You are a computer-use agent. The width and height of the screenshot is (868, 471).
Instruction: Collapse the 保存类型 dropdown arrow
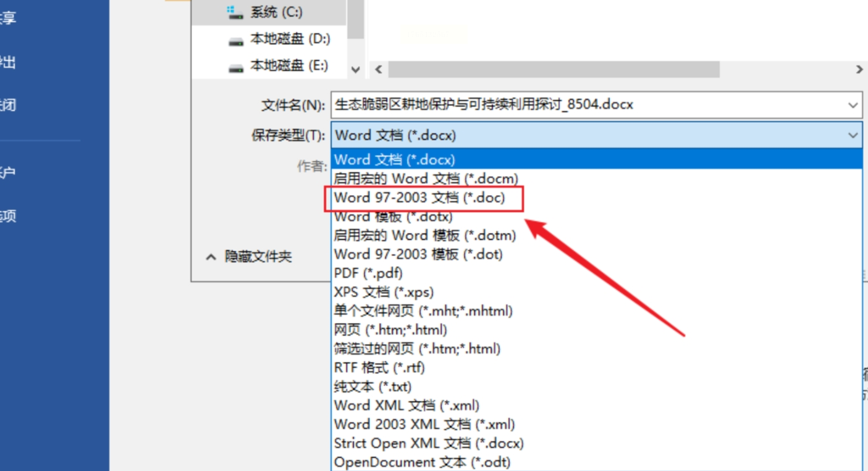point(853,135)
